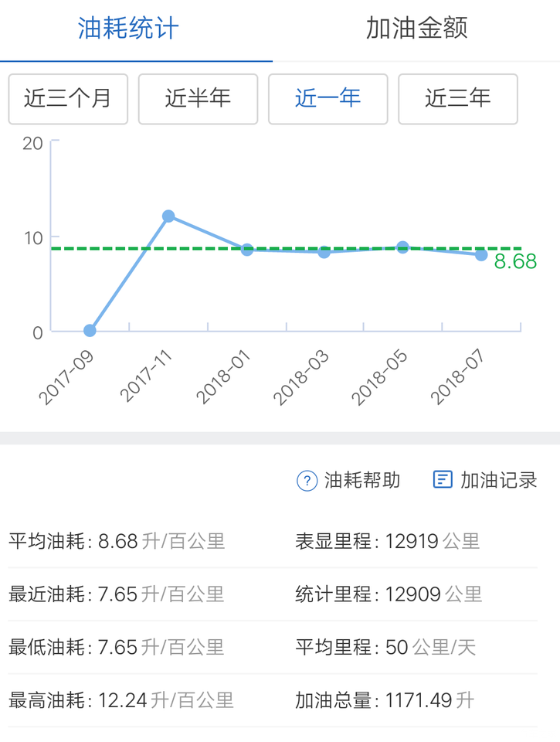Click the 2017-09 data point on chart
The height and width of the screenshot is (742, 560).
[x=90, y=331]
